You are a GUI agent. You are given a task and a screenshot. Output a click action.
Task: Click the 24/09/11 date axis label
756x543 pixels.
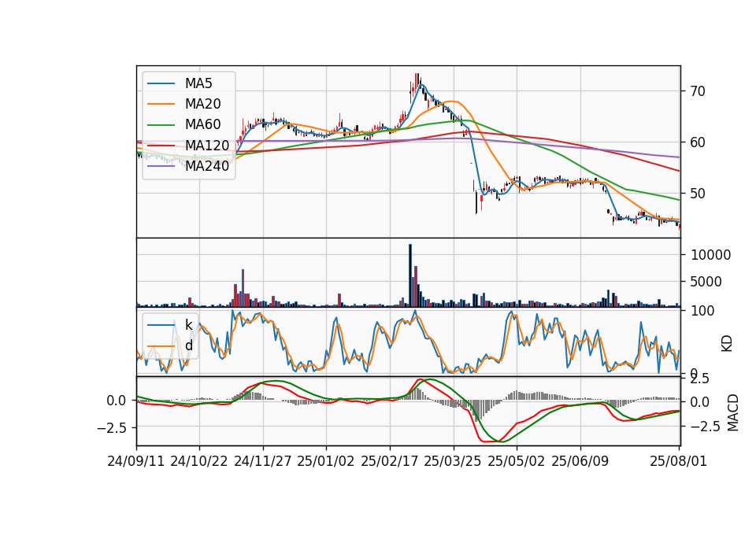pyautogui.click(x=136, y=461)
